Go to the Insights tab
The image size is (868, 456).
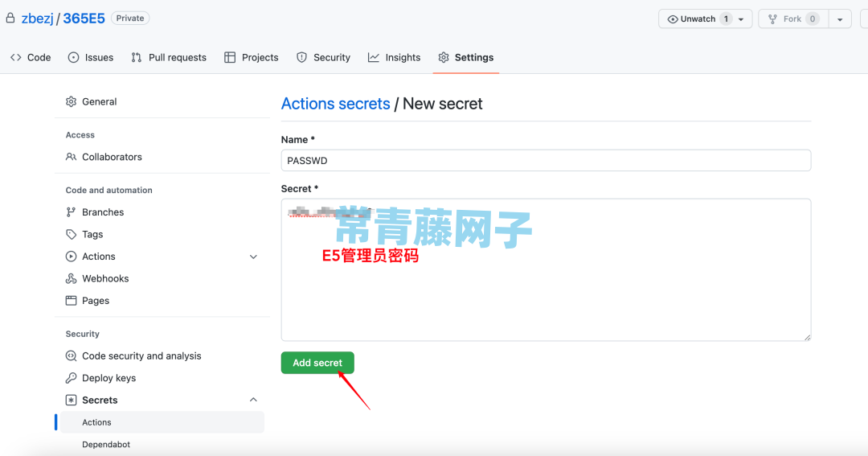(394, 58)
